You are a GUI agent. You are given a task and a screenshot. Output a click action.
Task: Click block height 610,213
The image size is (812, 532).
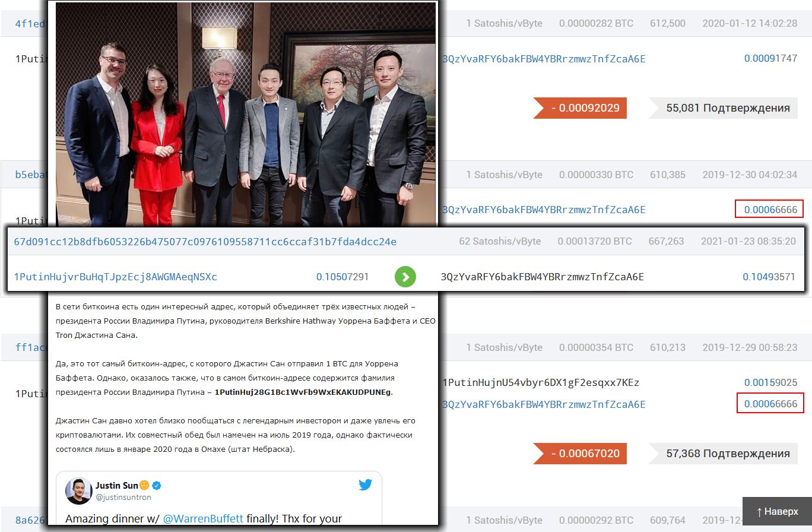pyautogui.click(x=668, y=348)
